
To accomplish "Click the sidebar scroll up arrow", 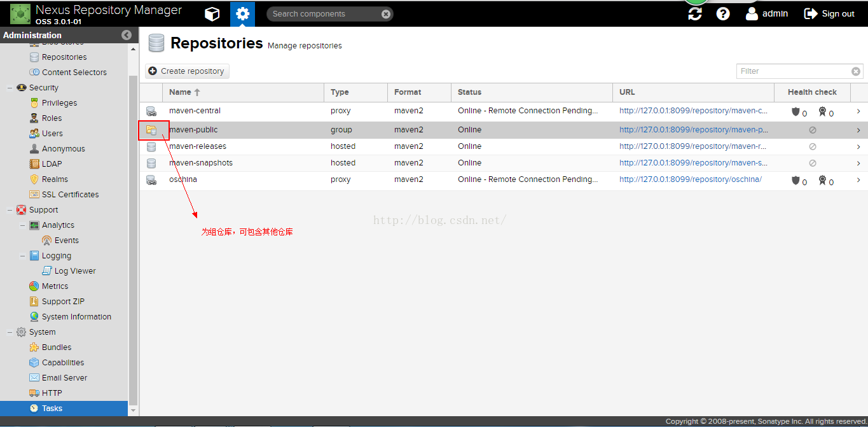I will coord(133,49).
